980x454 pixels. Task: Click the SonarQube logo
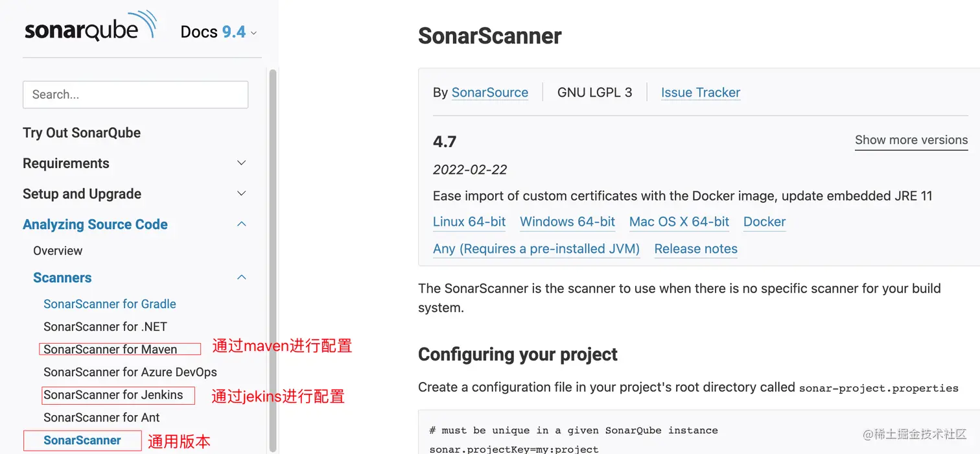pos(90,29)
